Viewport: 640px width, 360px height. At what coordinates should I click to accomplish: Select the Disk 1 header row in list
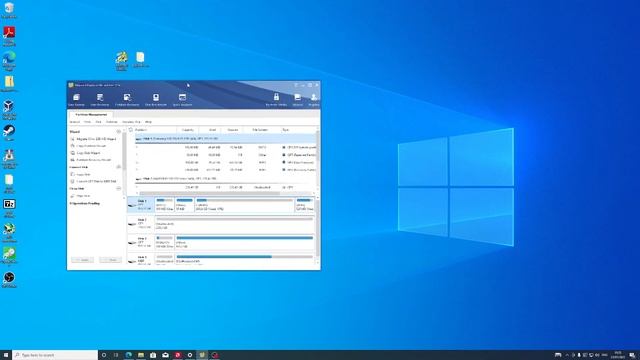coord(225,139)
